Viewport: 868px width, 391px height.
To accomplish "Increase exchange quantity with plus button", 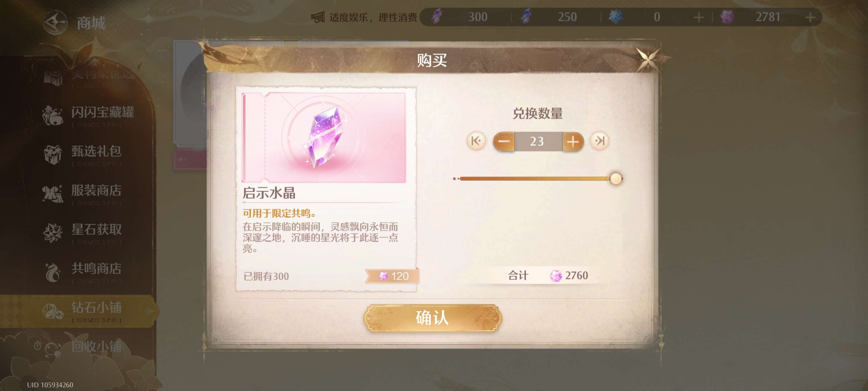I will click(x=573, y=141).
